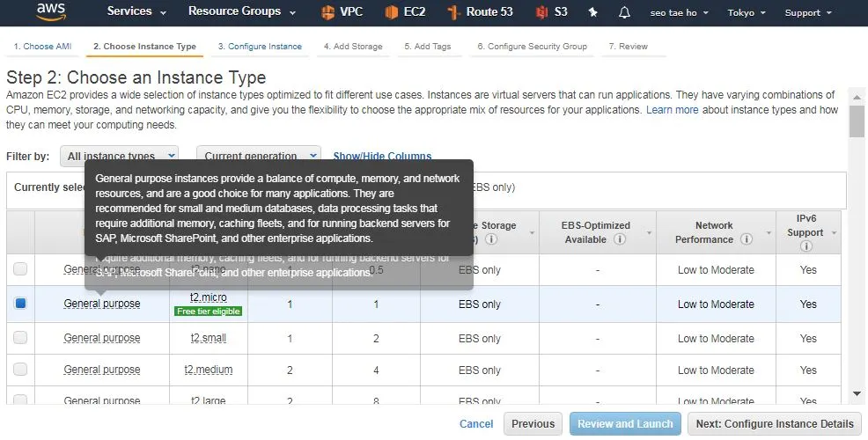Click EBS only in the t2.medium row
The width and height of the screenshot is (868, 440).
click(480, 370)
